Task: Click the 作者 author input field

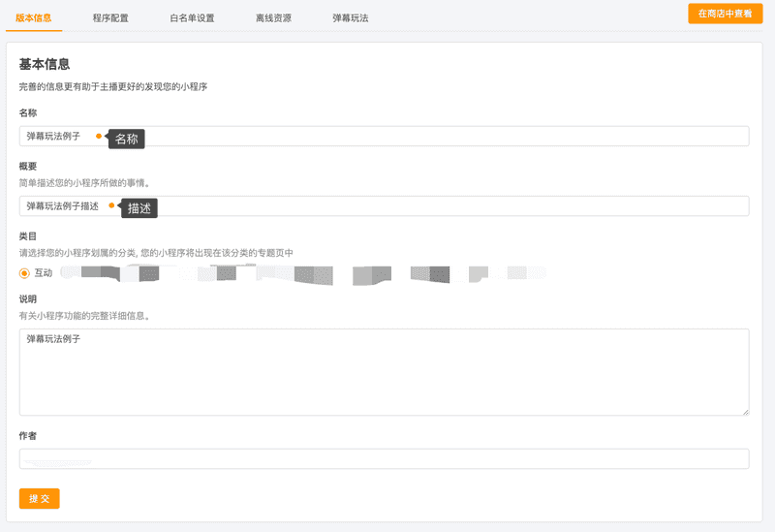Action: [x=384, y=458]
